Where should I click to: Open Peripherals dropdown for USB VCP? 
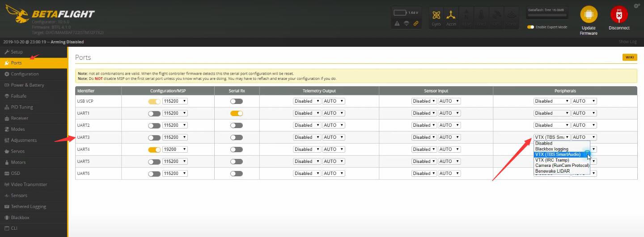(552, 101)
